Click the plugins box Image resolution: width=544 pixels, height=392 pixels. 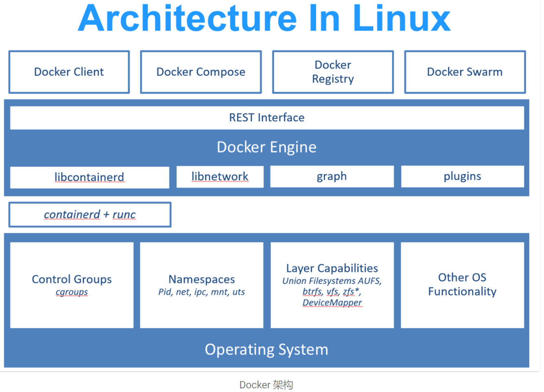click(462, 176)
